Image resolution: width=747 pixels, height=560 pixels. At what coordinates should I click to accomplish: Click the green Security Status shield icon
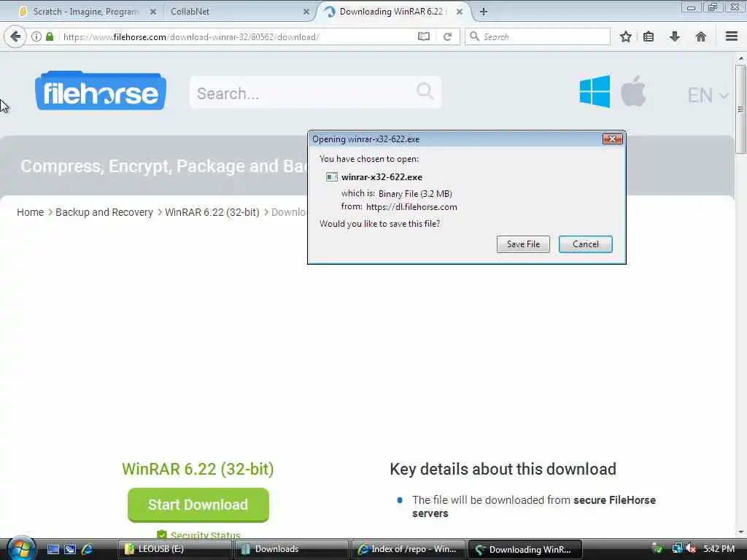[162, 534]
